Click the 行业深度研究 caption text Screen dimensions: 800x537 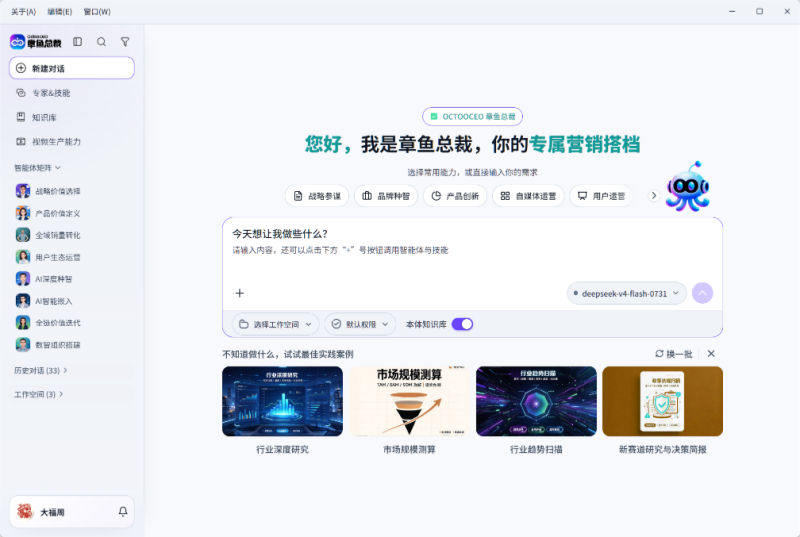[x=283, y=449]
